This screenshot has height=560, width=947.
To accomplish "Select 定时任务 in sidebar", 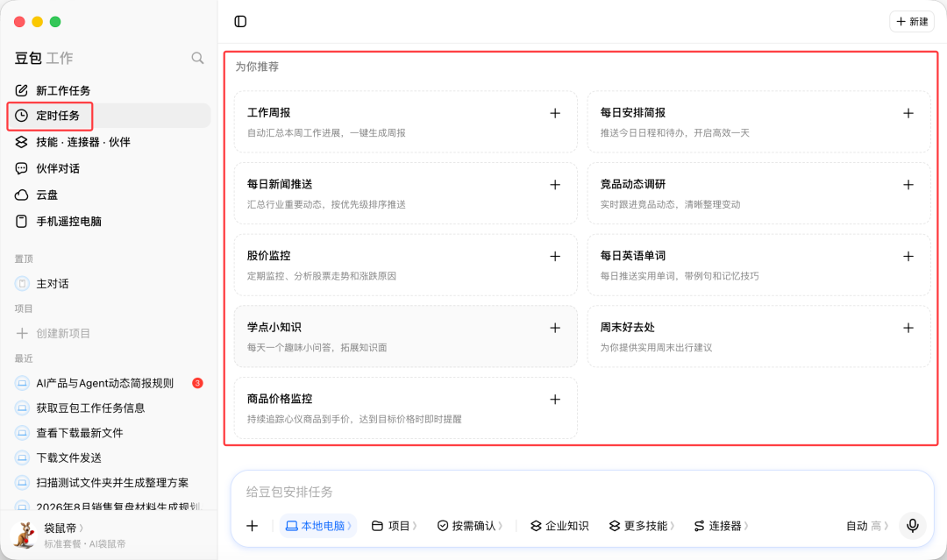I will tap(109, 116).
